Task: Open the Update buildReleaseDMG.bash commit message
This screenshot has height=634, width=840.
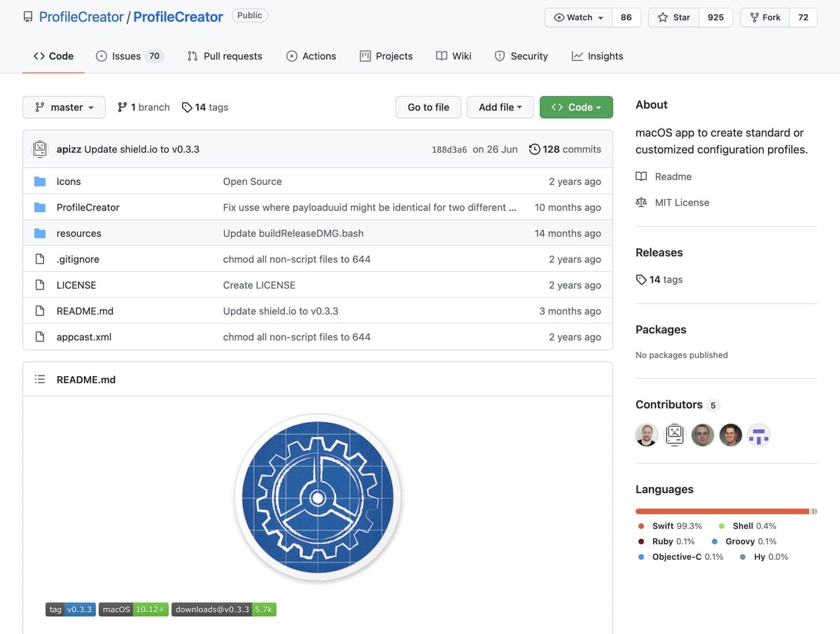Action: tap(293, 233)
